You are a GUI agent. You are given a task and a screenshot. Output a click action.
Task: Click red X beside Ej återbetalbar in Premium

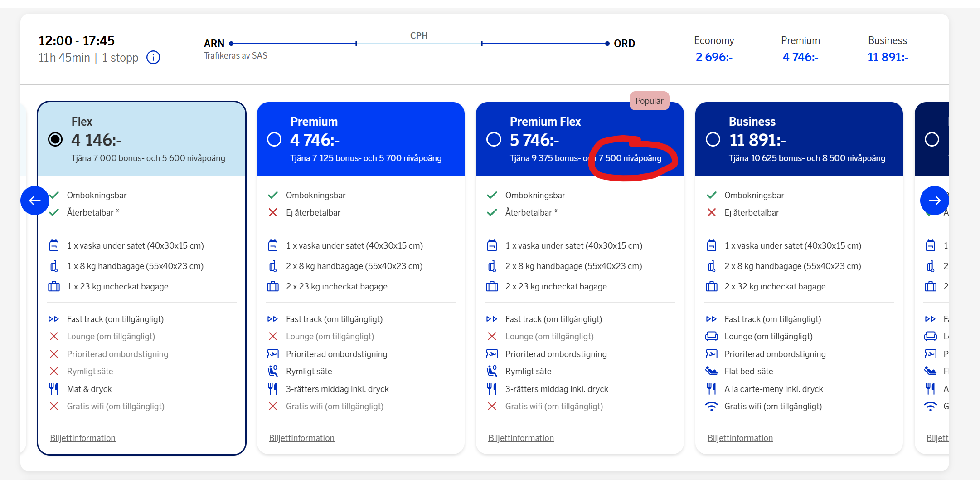coord(272,212)
